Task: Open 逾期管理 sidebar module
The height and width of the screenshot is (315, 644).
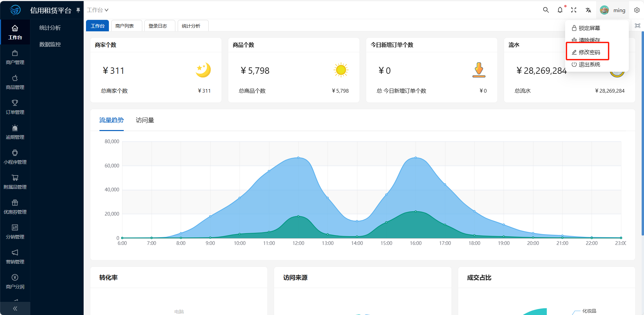Action: pyautogui.click(x=15, y=132)
